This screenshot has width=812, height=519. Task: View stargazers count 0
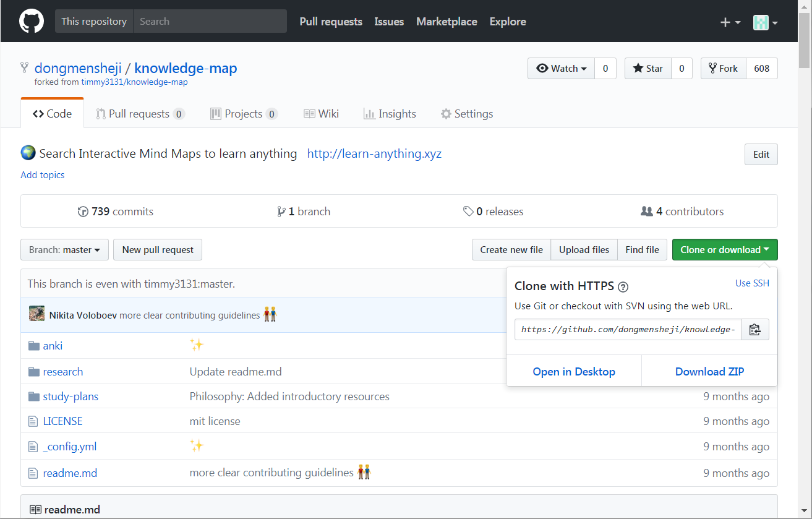click(x=682, y=69)
